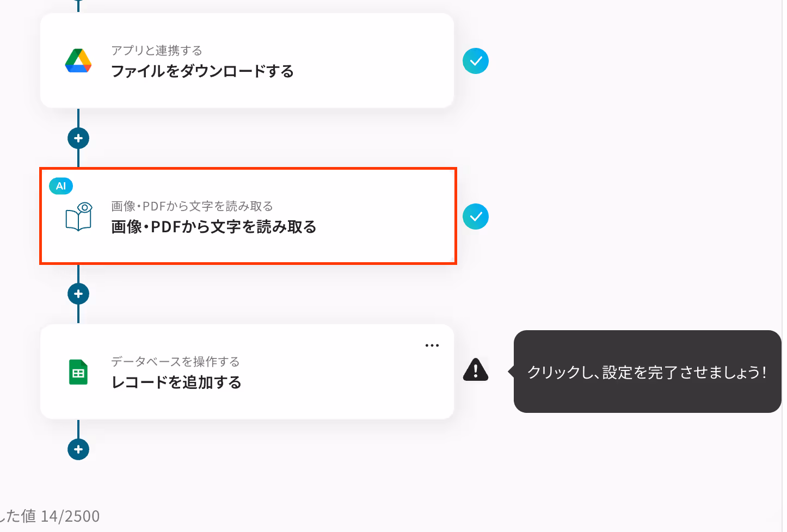Click the checkmark beside ファイルをダウンロードする

tap(476, 61)
